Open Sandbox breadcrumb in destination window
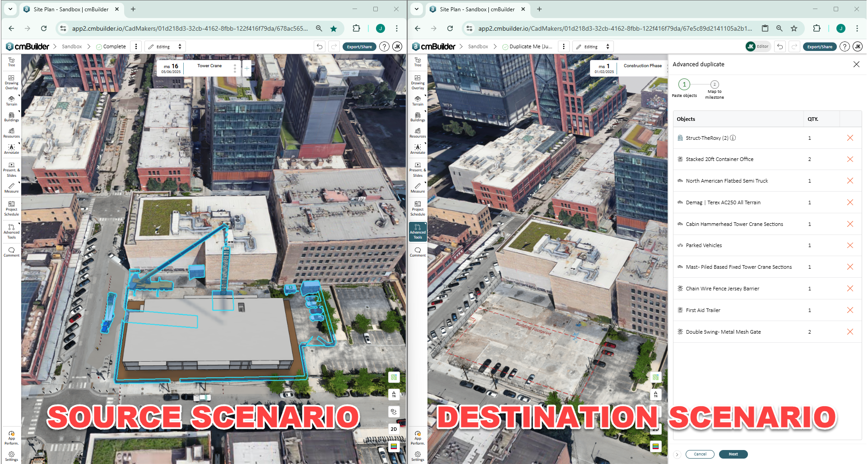This screenshot has width=868, height=464. (478, 46)
